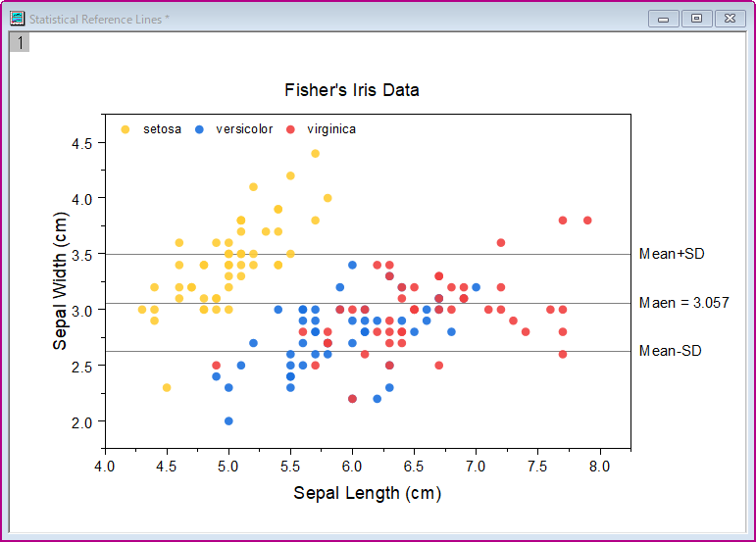Click the yellow setosa legend symbol

click(126, 129)
